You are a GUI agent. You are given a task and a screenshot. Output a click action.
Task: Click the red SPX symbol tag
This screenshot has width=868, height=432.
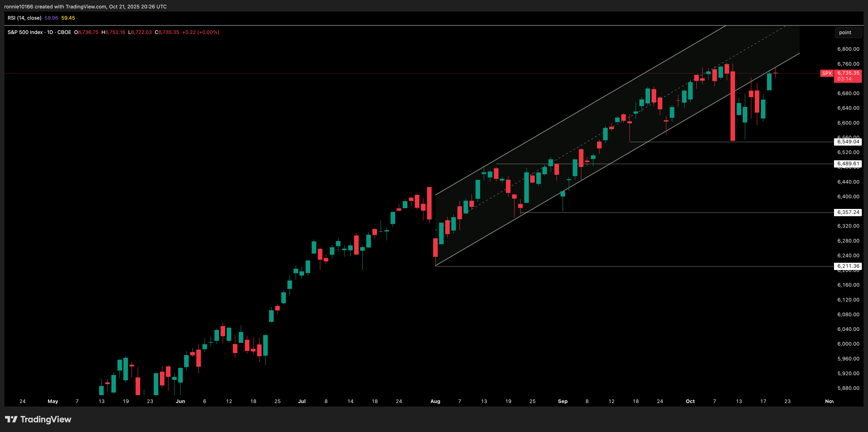click(827, 73)
